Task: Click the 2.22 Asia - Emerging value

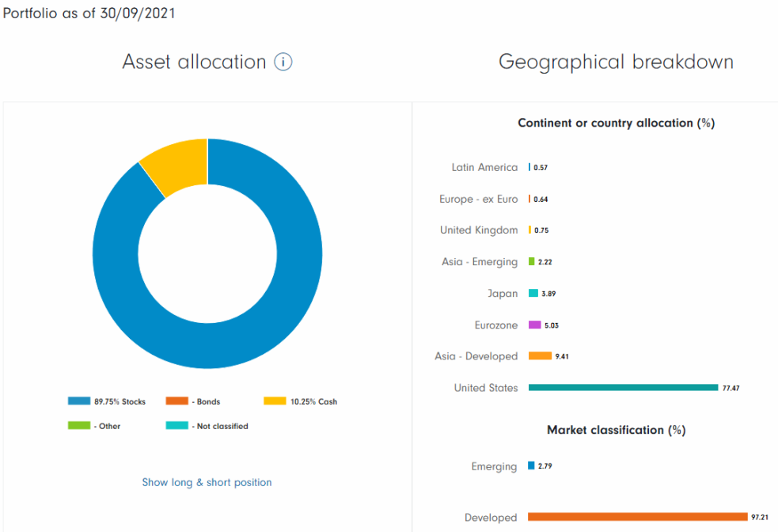Action: [545, 262]
